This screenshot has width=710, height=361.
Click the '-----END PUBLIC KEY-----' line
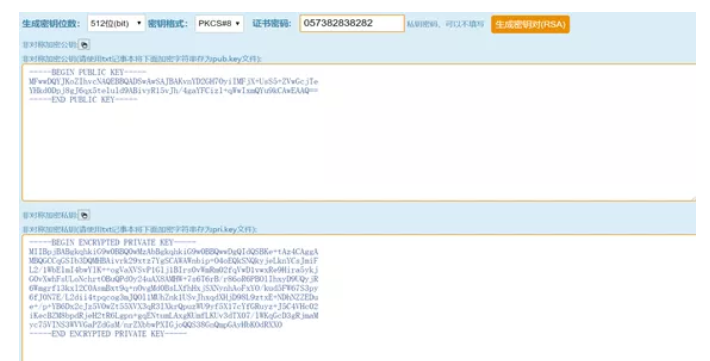point(83,100)
